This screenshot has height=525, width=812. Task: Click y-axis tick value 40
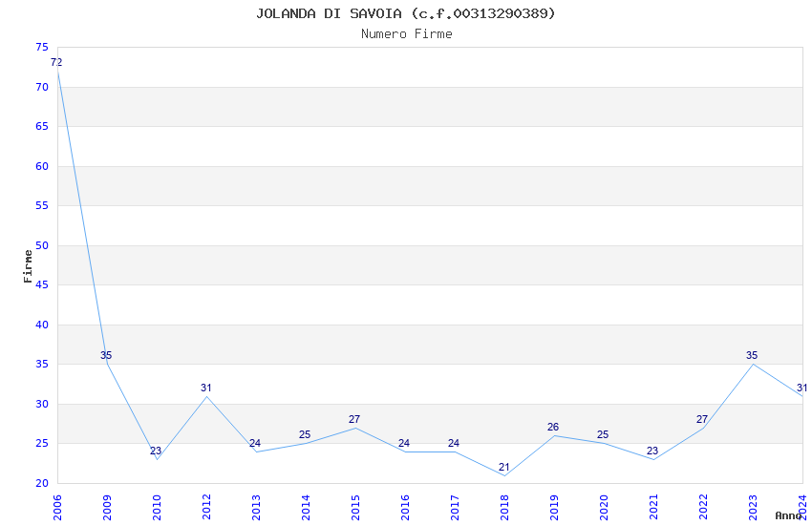point(42,325)
